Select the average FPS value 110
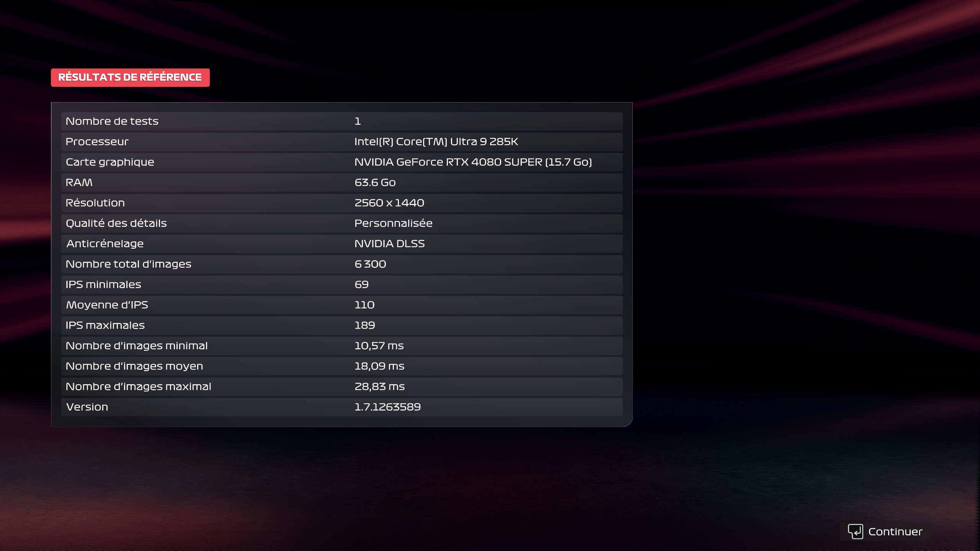Image resolution: width=980 pixels, height=551 pixels. pyautogui.click(x=364, y=305)
